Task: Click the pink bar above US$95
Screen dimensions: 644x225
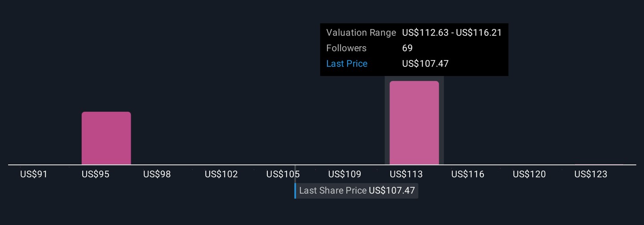Action: click(106, 138)
